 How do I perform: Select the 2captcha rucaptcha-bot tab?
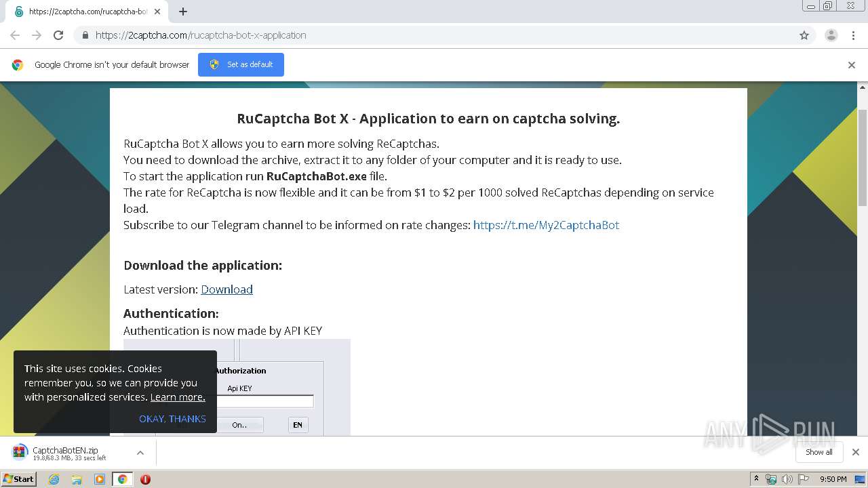click(87, 12)
